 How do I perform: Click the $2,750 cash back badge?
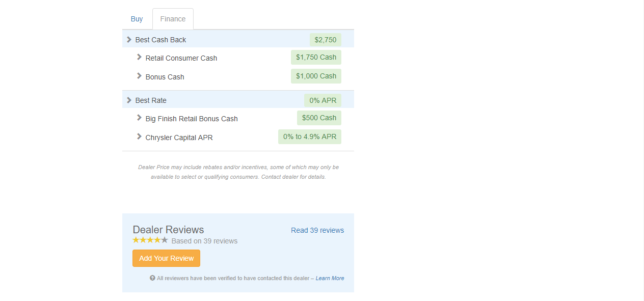pyautogui.click(x=326, y=40)
